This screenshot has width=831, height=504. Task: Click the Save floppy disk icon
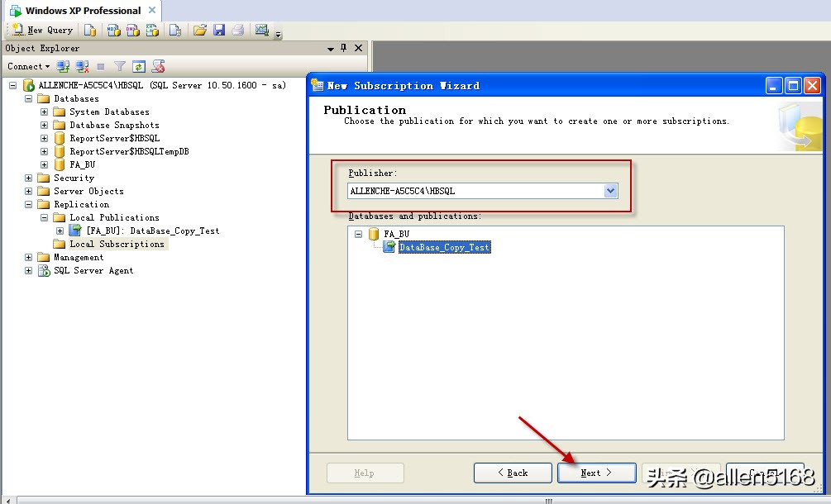pos(219,31)
